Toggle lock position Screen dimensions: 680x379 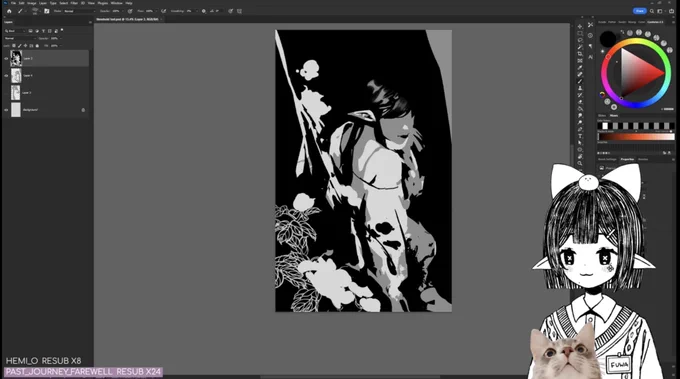click(x=25, y=46)
